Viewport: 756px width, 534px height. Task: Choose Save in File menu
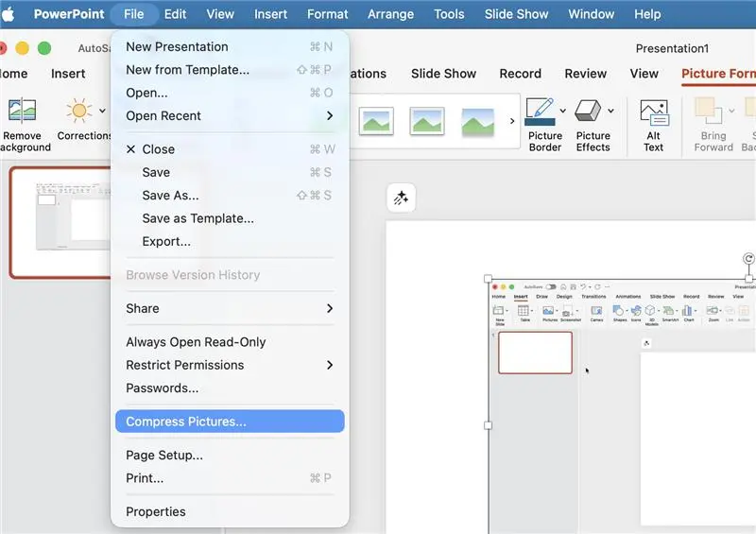230,172
